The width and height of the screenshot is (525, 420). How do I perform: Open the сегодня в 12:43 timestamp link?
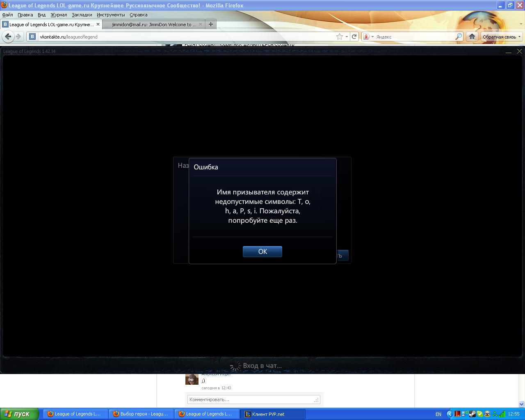pos(216,388)
